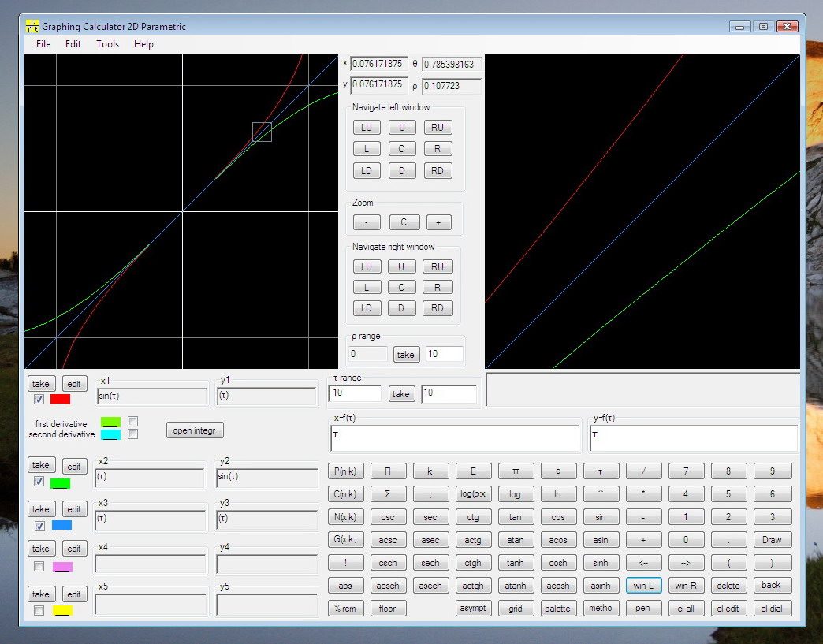Click the sinh function key

pyautogui.click(x=601, y=563)
